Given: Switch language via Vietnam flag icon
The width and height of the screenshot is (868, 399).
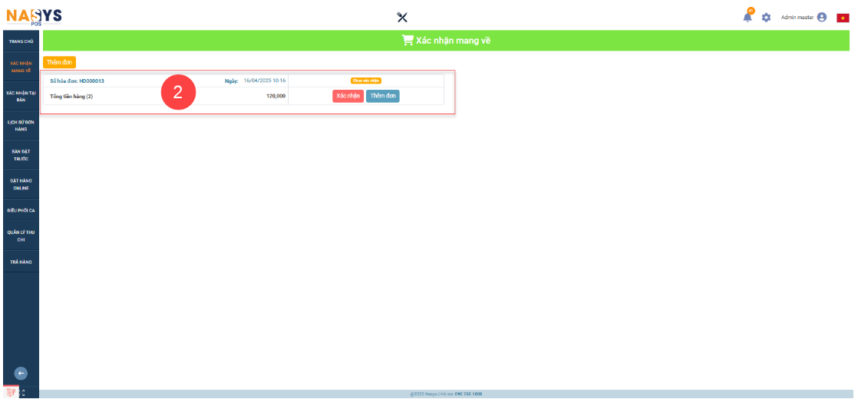Looking at the screenshot, I should pyautogui.click(x=843, y=18).
